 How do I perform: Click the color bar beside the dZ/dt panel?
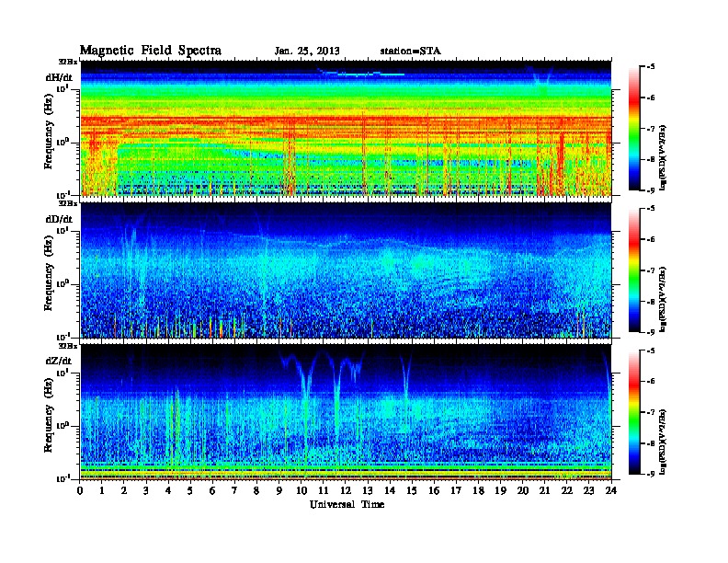point(634,412)
